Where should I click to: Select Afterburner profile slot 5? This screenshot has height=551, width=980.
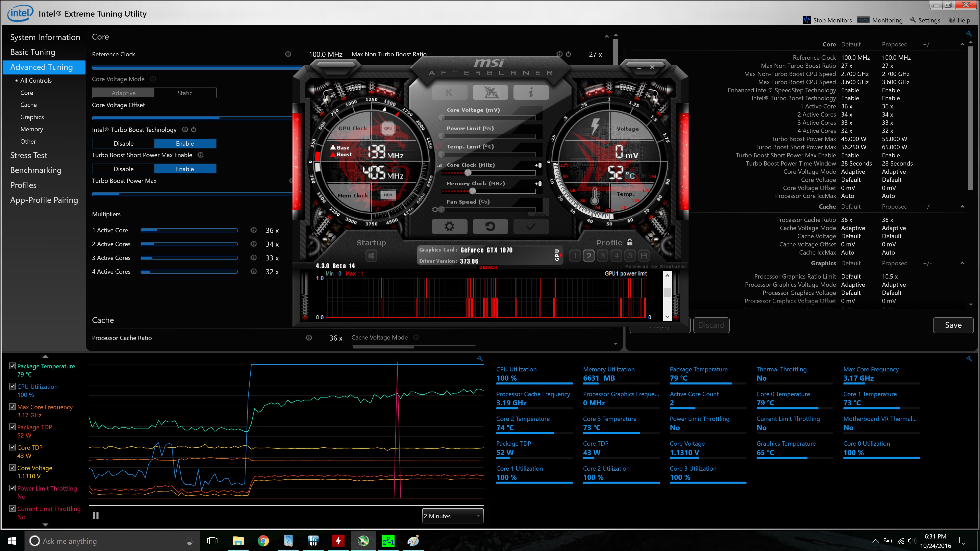630,256
